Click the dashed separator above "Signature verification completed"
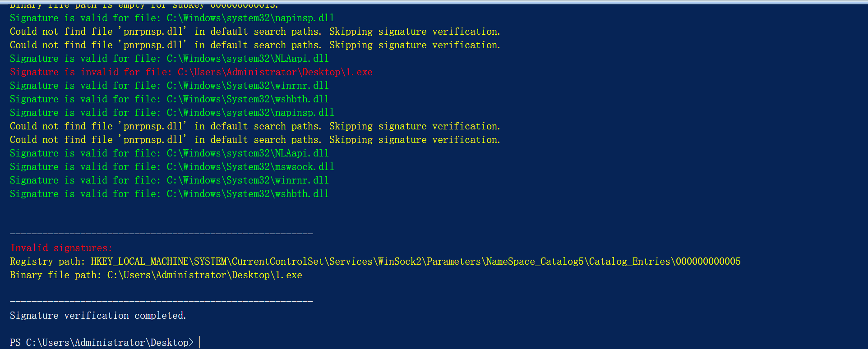The image size is (868, 349). pos(161,301)
